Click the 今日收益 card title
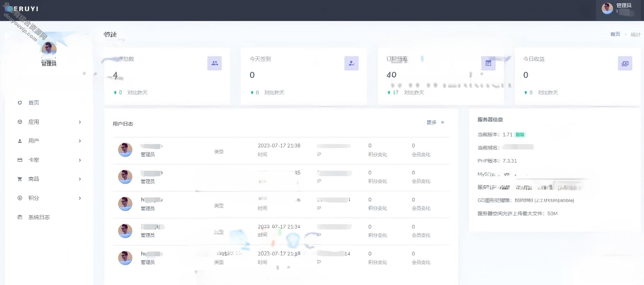 click(534, 59)
